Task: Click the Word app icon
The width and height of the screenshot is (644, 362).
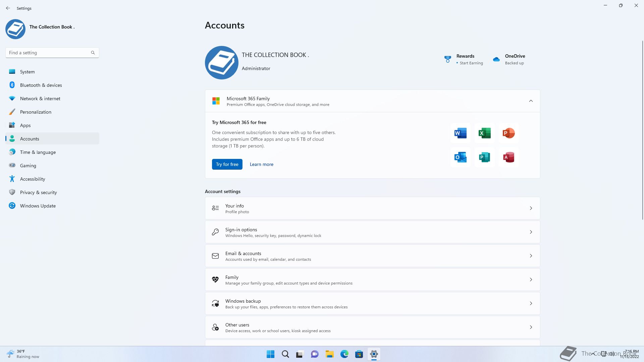Action: (460, 133)
